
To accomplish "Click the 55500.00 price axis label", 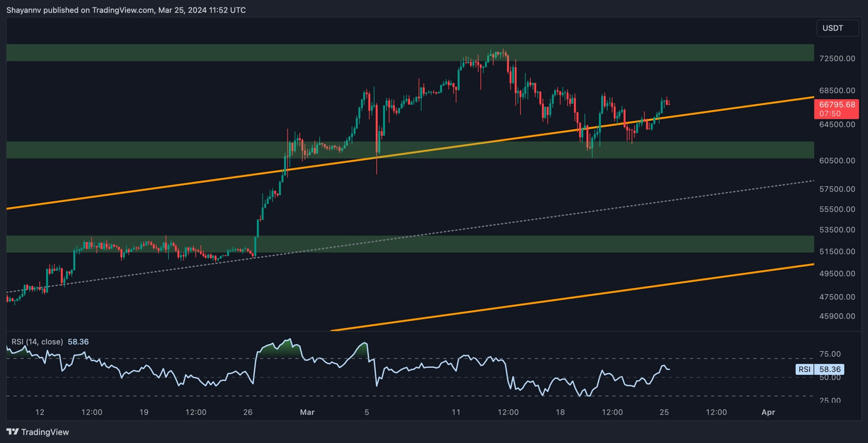I will pos(837,209).
